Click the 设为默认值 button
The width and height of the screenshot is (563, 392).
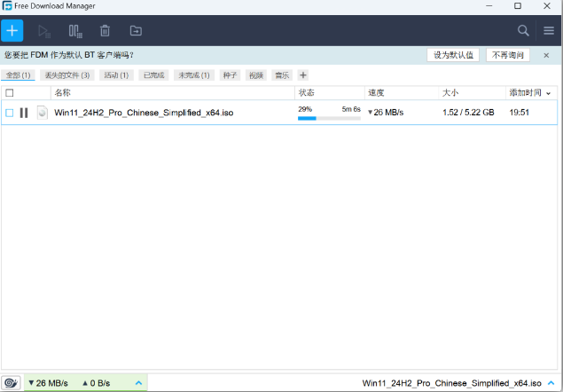pos(452,55)
